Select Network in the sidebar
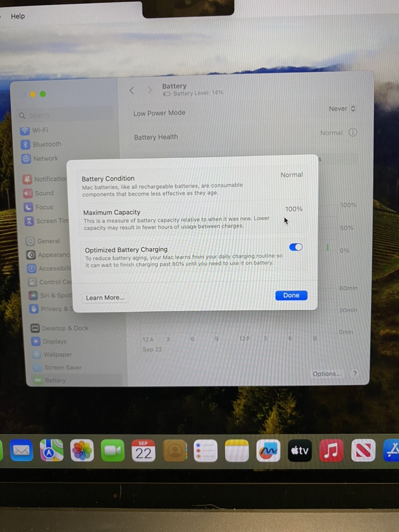The width and height of the screenshot is (399, 532). click(40, 159)
